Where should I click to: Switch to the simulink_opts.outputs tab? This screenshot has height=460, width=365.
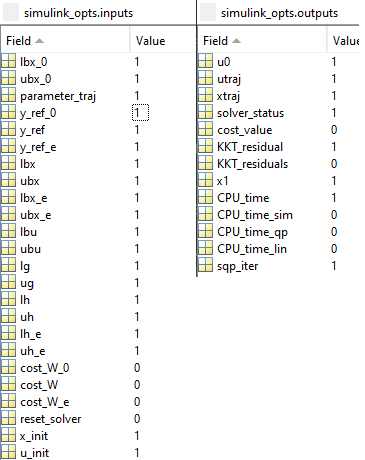pos(279,13)
